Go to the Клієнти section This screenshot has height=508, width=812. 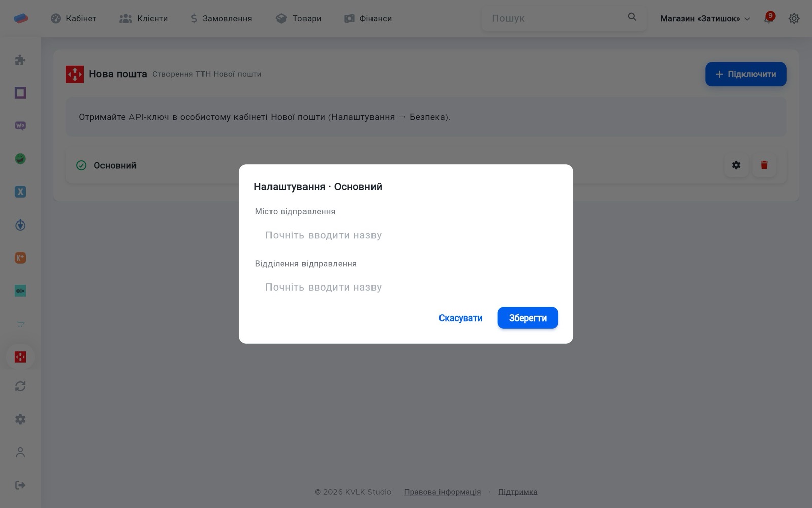pos(144,18)
